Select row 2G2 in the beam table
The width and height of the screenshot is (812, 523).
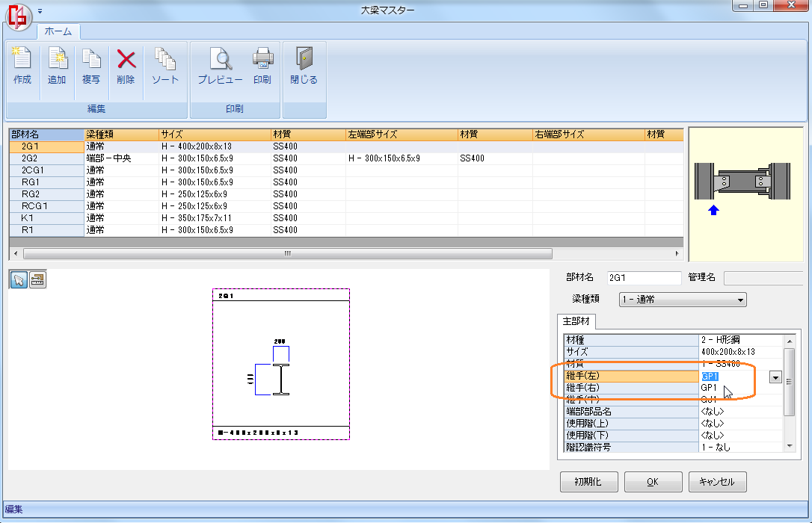[x=46, y=158]
